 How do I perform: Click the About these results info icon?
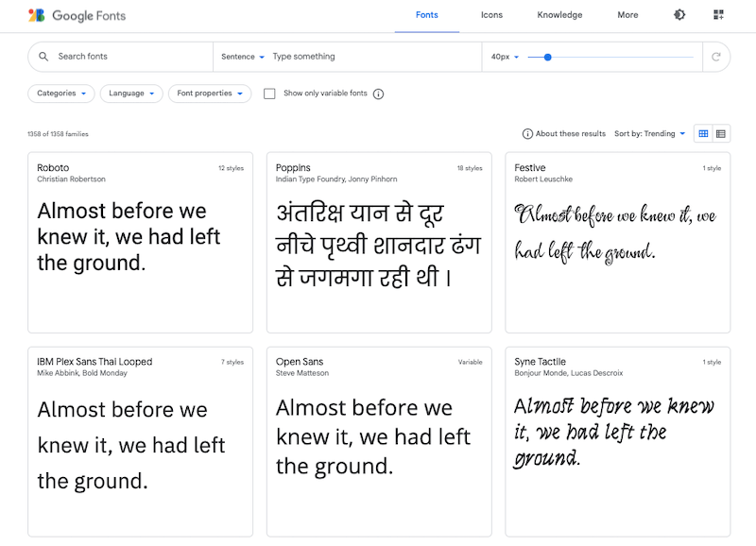(526, 133)
